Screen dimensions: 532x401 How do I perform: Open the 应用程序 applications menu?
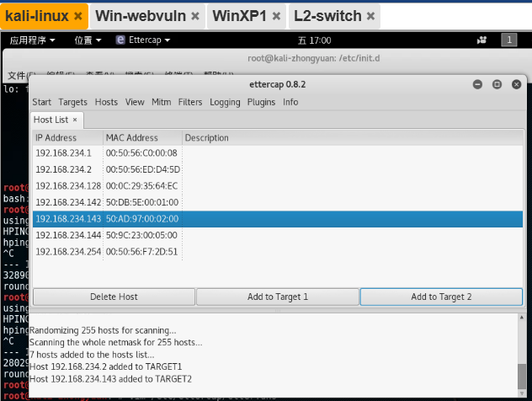click(32, 40)
